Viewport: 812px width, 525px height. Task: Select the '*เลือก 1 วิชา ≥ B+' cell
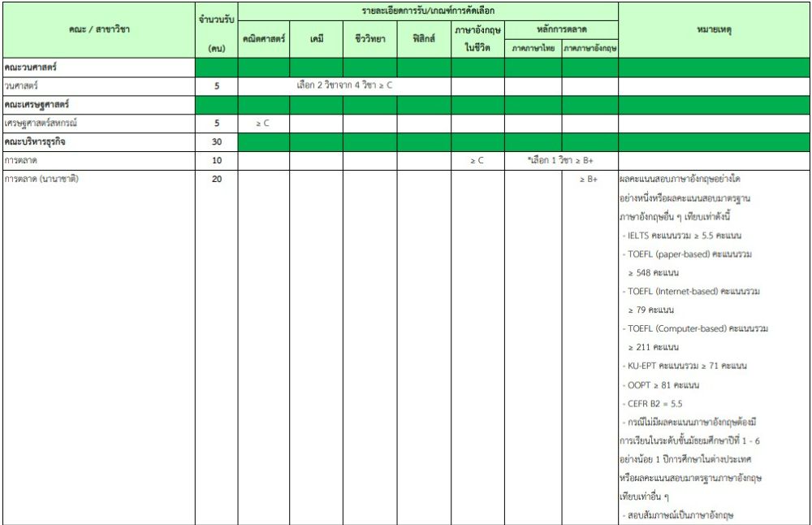561,160
